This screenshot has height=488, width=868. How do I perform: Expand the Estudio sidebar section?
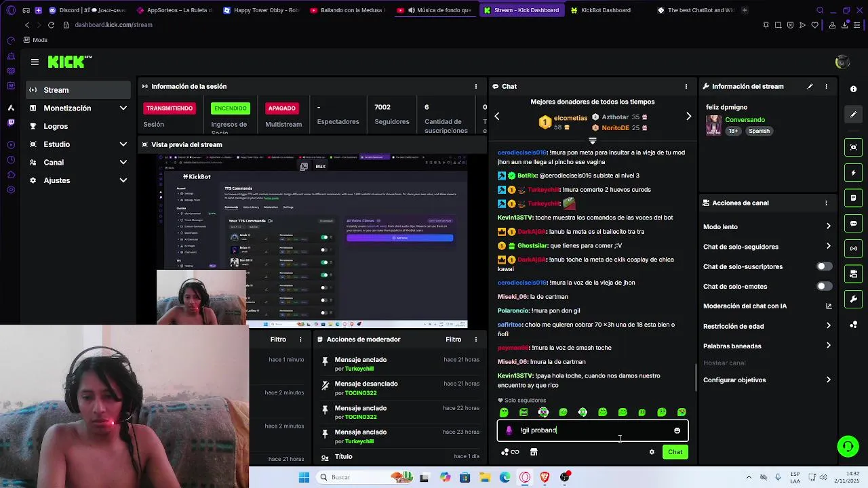coord(79,144)
